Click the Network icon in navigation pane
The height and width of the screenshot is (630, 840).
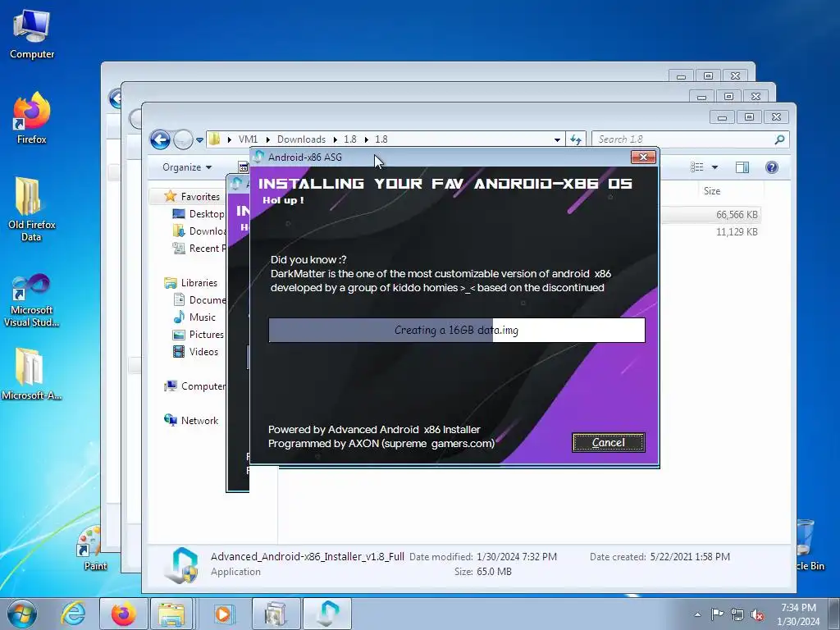pyautogui.click(x=171, y=420)
